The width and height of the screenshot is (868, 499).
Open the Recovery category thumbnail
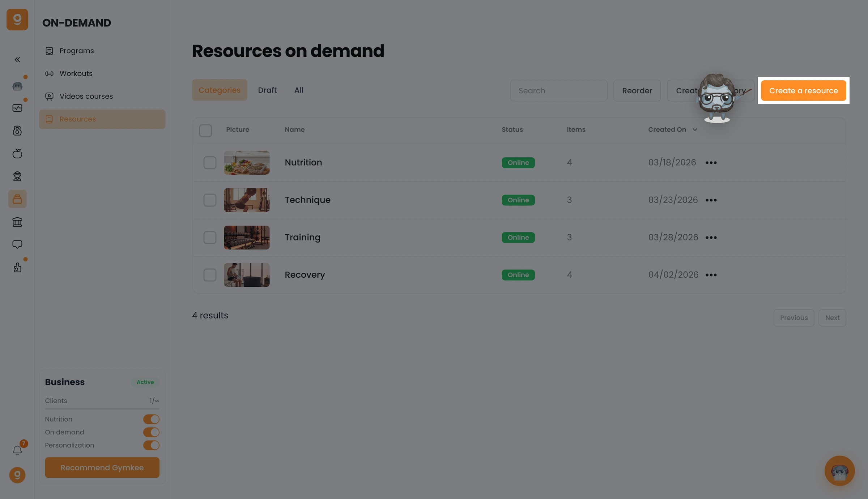(247, 275)
